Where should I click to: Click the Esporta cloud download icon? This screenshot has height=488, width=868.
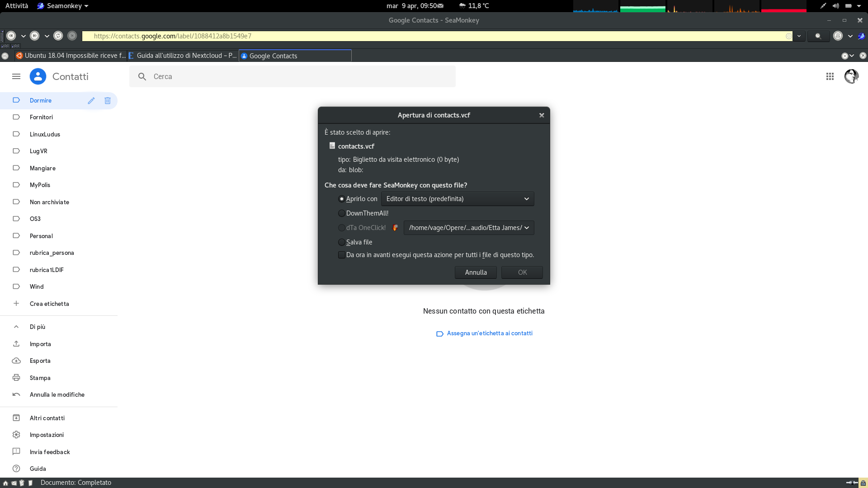pos(16,361)
